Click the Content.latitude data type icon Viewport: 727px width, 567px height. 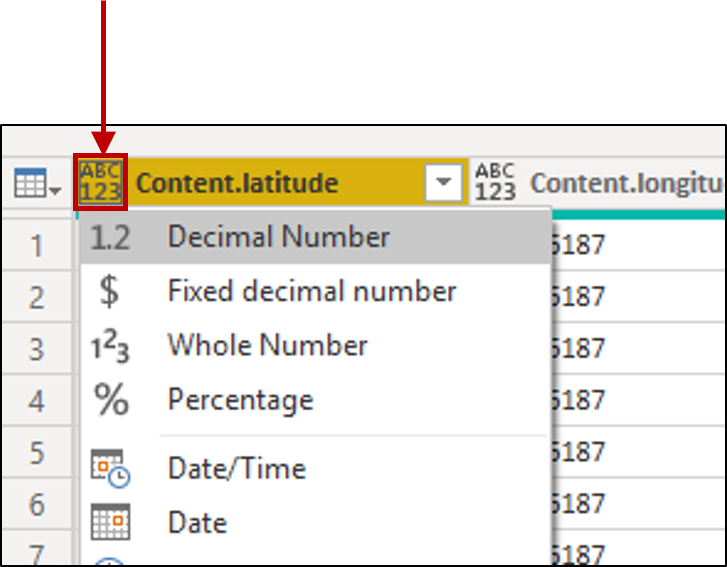pyautogui.click(x=101, y=182)
